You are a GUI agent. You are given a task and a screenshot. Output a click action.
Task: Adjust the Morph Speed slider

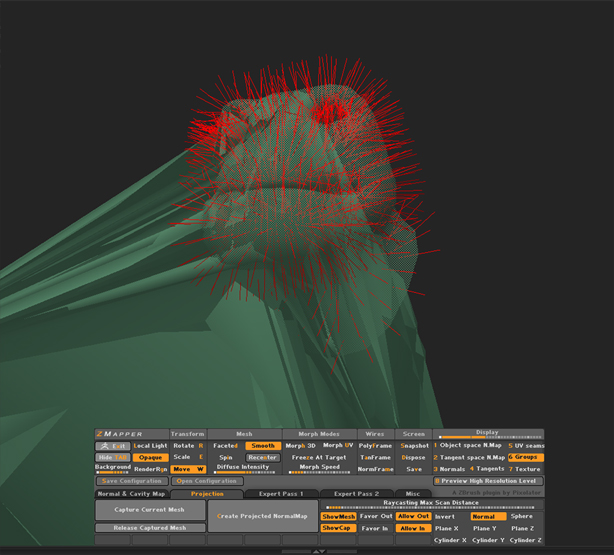[319, 469]
